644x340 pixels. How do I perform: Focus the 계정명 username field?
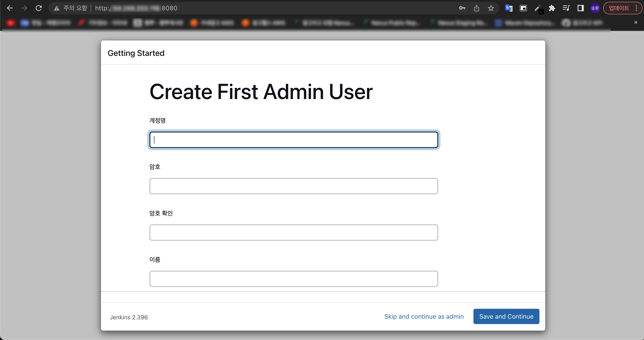click(294, 140)
